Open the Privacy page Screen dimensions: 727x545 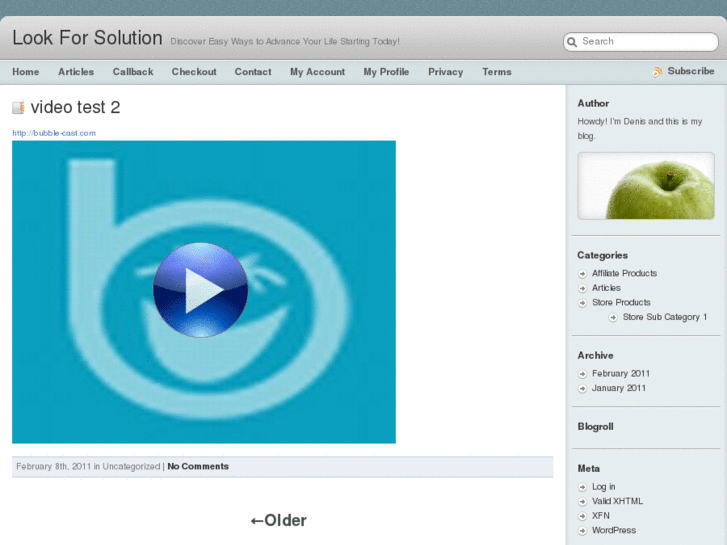pos(446,72)
